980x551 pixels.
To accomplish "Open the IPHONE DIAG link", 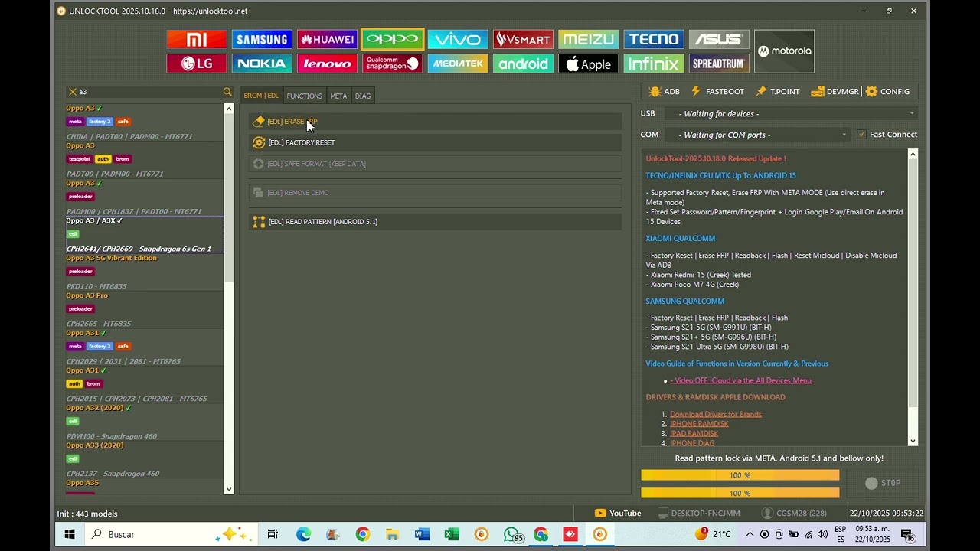I will tap(692, 443).
